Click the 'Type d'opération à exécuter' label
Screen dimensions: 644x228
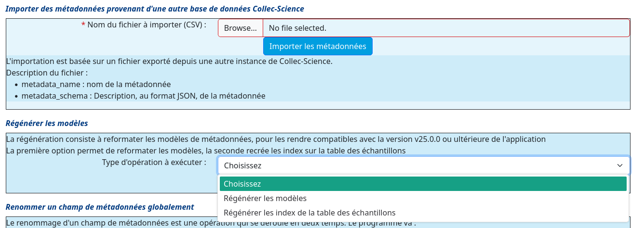(154, 162)
